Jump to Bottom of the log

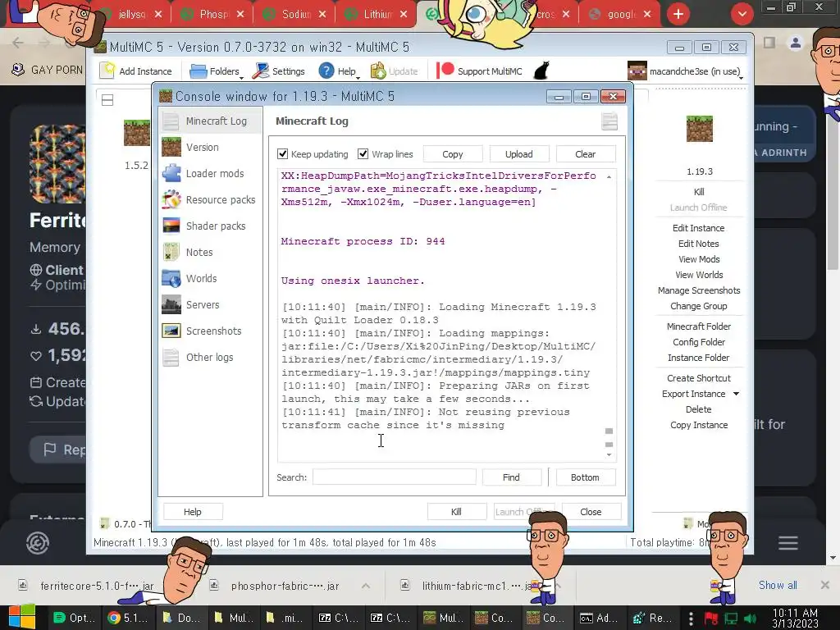pos(585,477)
